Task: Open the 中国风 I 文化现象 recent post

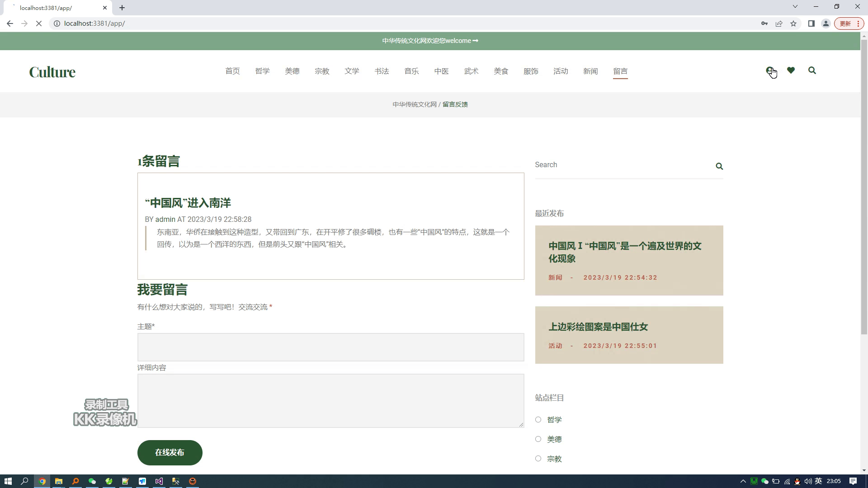Action: (x=625, y=252)
